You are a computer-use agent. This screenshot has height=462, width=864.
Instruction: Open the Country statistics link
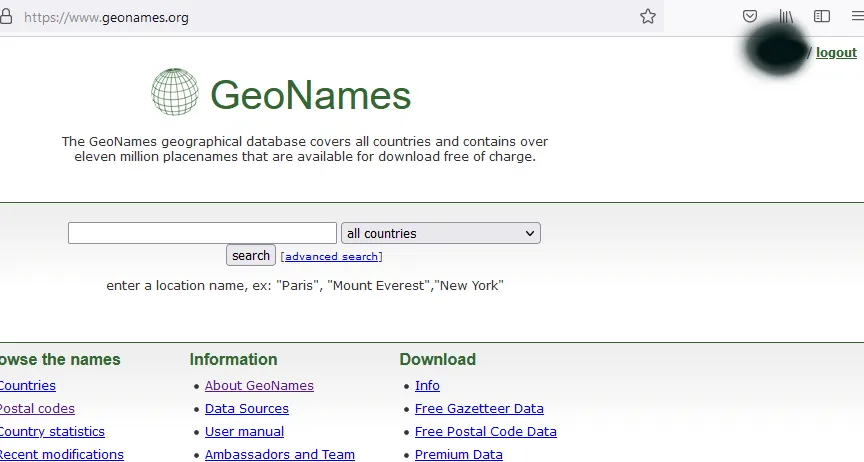pyautogui.click(x=52, y=432)
